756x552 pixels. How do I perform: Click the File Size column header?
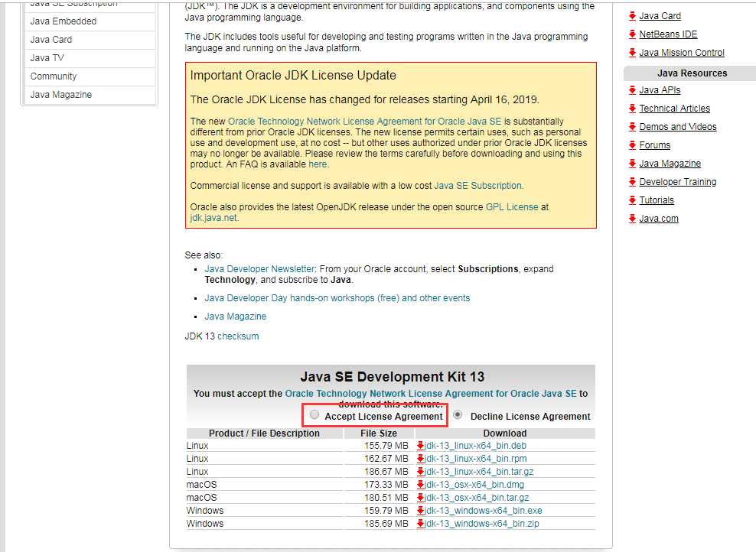click(x=379, y=433)
